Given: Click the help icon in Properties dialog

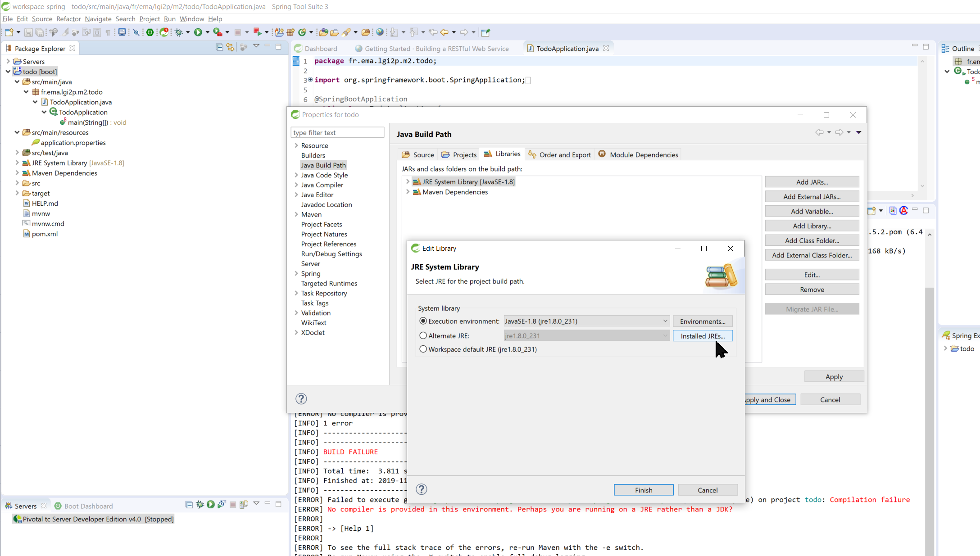Looking at the screenshot, I should point(301,398).
